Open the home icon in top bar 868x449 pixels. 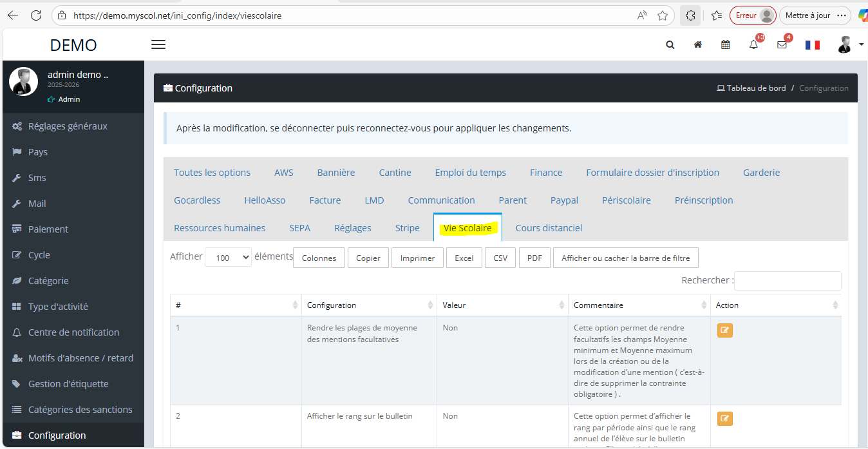[x=697, y=45]
